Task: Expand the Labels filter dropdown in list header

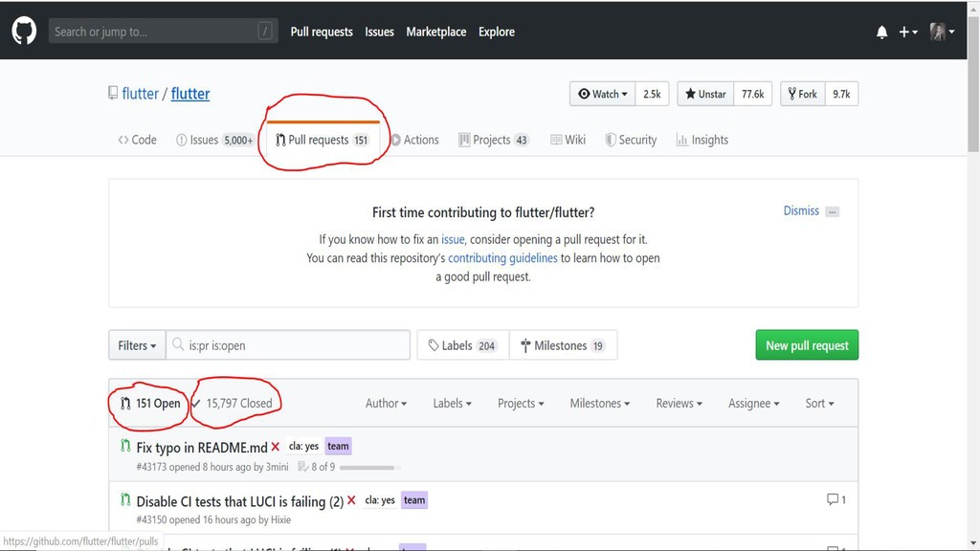Action: (452, 404)
